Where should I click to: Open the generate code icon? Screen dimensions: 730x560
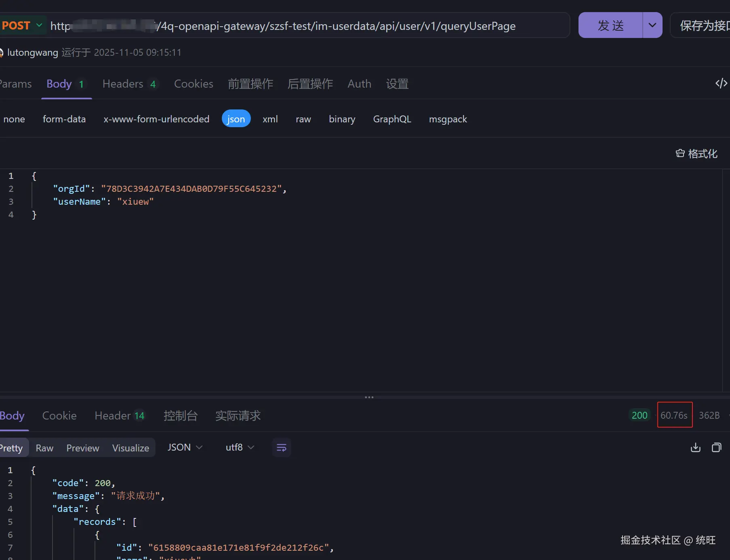pos(721,83)
